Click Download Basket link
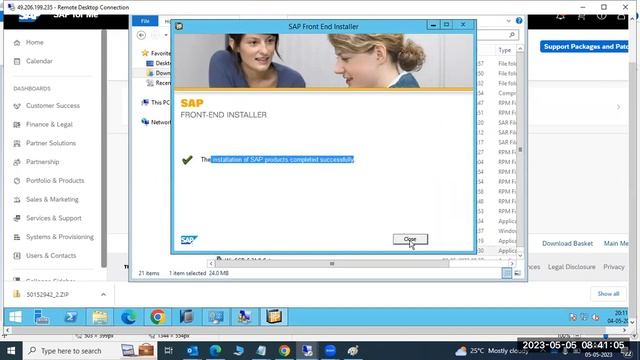This screenshot has width=640, height=360. (567, 244)
